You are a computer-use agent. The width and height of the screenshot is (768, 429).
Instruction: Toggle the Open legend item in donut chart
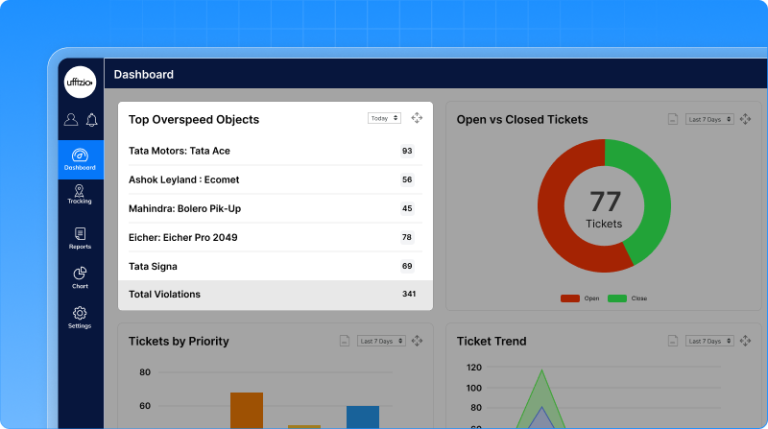(x=577, y=298)
